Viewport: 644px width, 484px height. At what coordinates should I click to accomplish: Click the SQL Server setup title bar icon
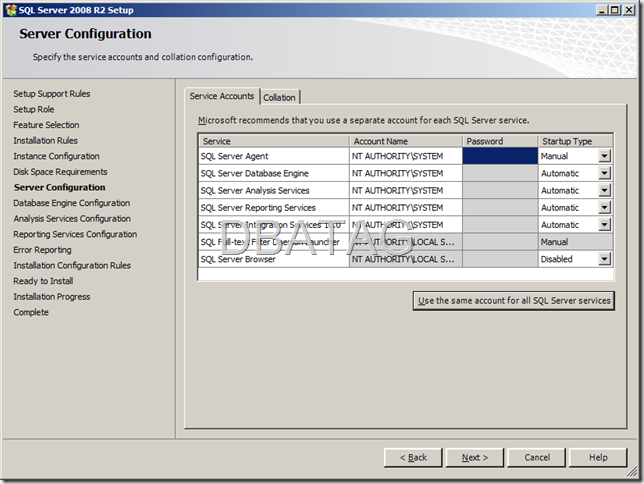click(x=11, y=10)
